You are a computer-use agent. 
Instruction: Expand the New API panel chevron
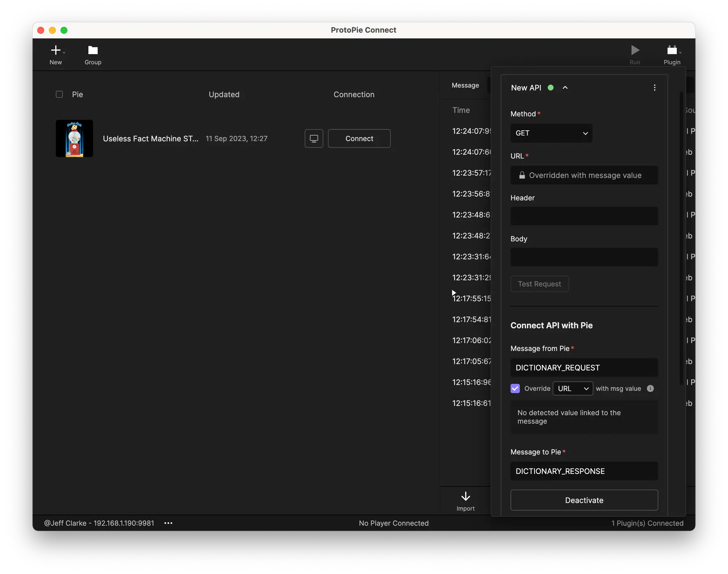coord(564,88)
